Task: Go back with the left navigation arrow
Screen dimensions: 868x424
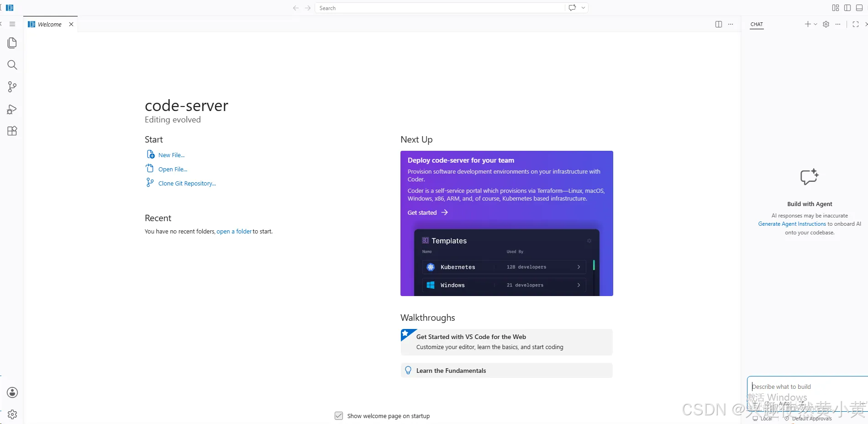Action: click(x=296, y=8)
